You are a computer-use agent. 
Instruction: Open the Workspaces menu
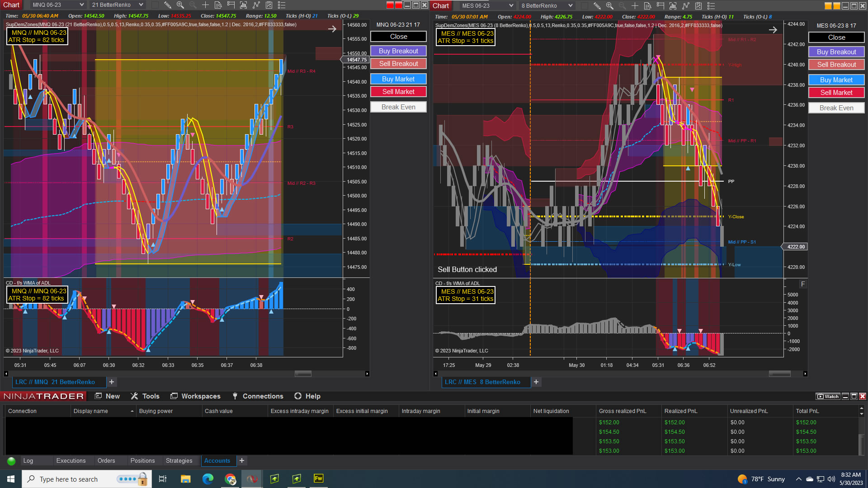[195, 396]
